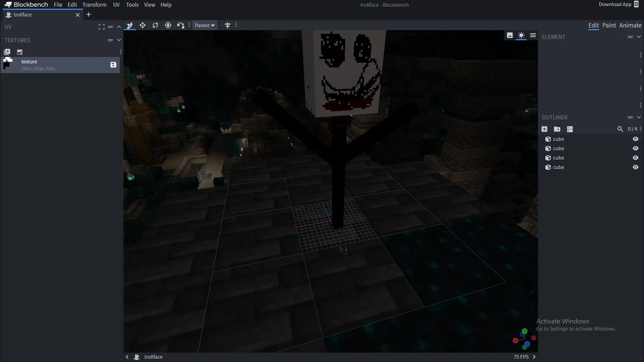Click the Center Pivot icon after Parent dropdown
The width and height of the screenshot is (644, 362).
click(227, 25)
